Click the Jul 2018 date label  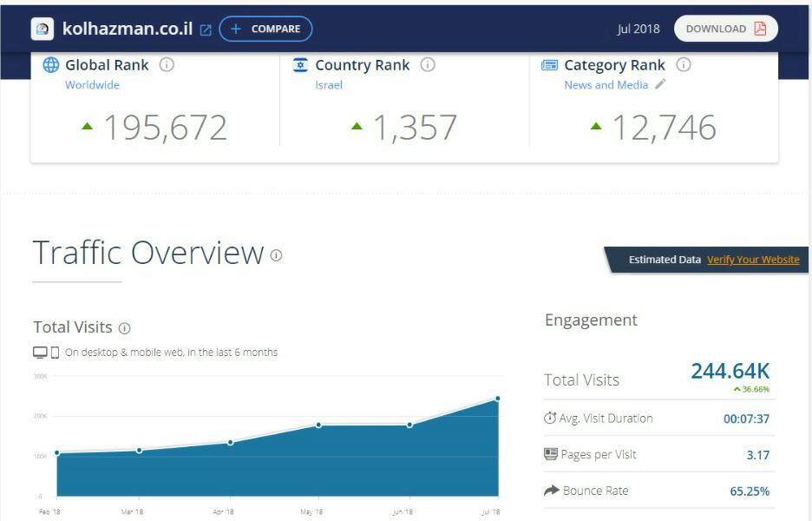click(638, 29)
